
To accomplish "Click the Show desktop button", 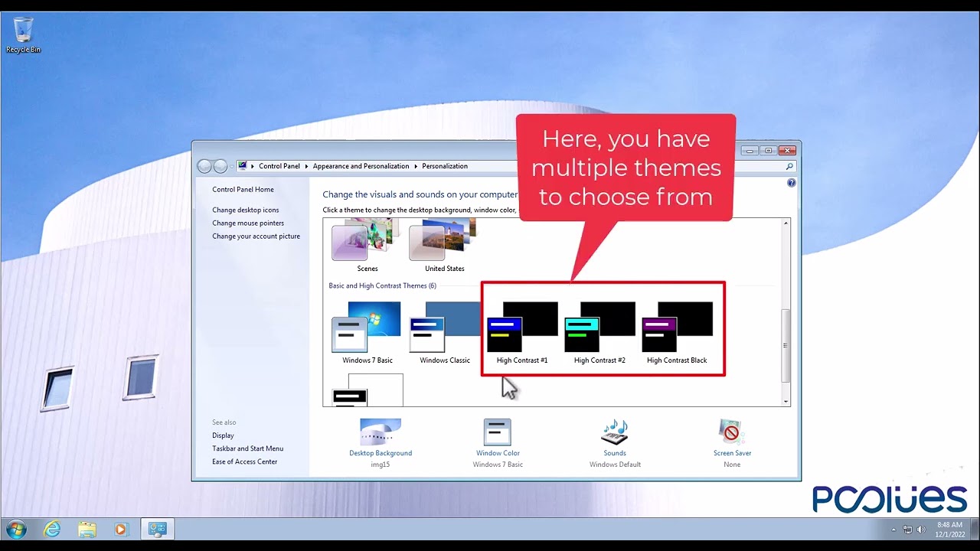I will [x=975, y=529].
